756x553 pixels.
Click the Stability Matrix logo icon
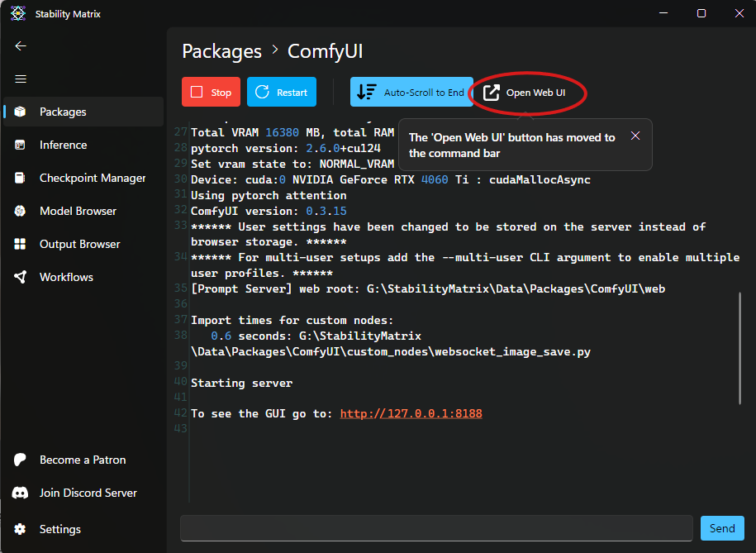pos(18,13)
